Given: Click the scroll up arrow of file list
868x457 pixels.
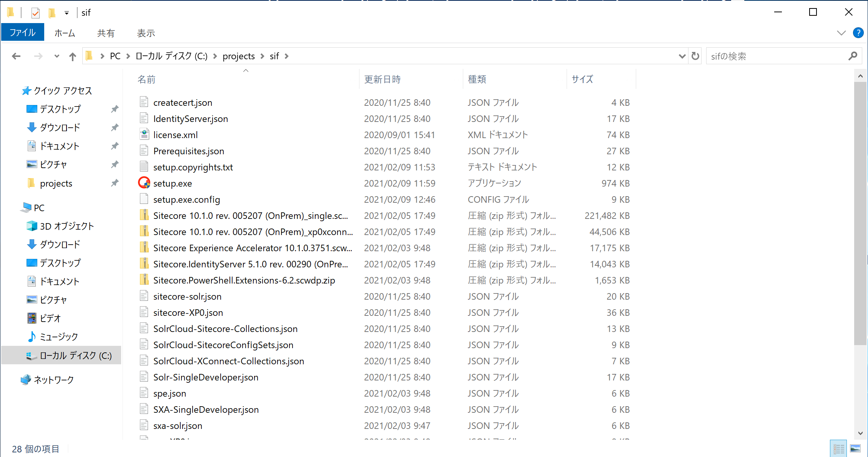Looking at the screenshot, I should pyautogui.click(x=860, y=76).
